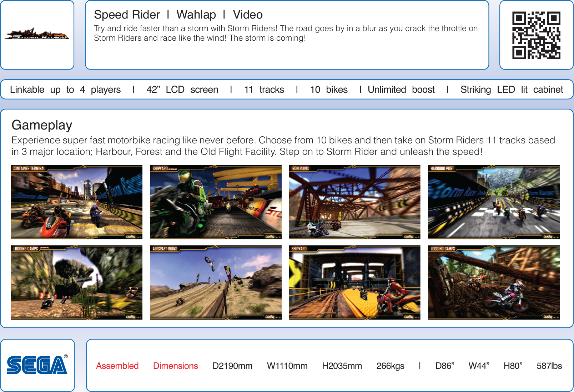Viewport: 574px width, 392px height.
Task: Click the QR code
Action: click(536, 35)
